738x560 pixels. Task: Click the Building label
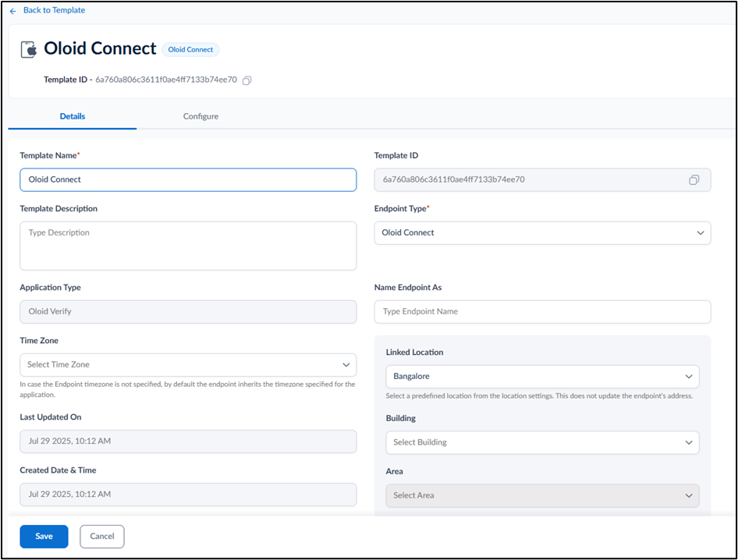[x=400, y=418]
